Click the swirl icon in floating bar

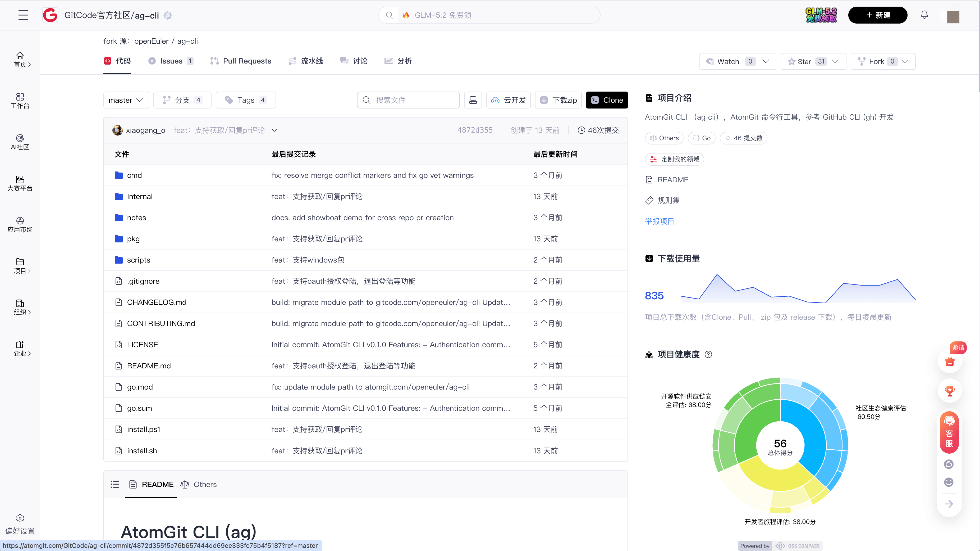pyautogui.click(x=949, y=464)
